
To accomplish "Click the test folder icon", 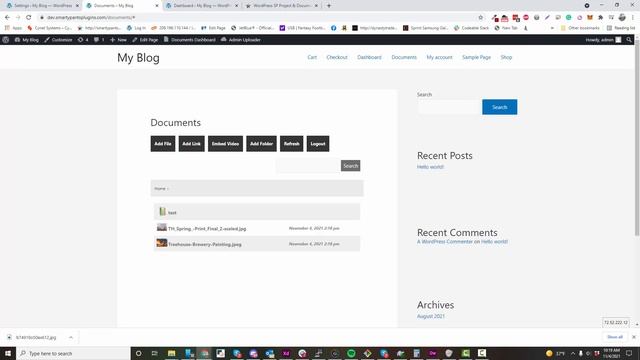I will click(x=162, y=211).
